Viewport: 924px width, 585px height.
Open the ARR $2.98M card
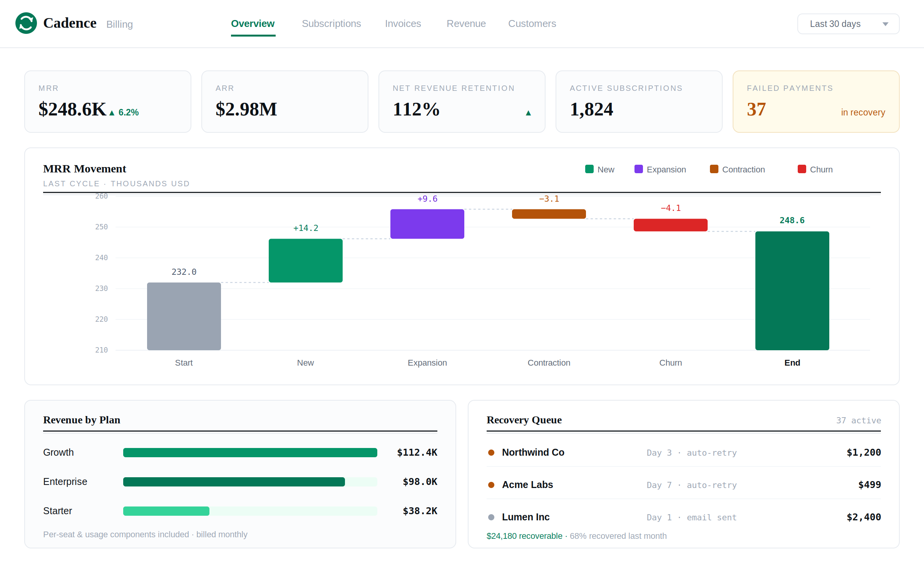(285, 102)
